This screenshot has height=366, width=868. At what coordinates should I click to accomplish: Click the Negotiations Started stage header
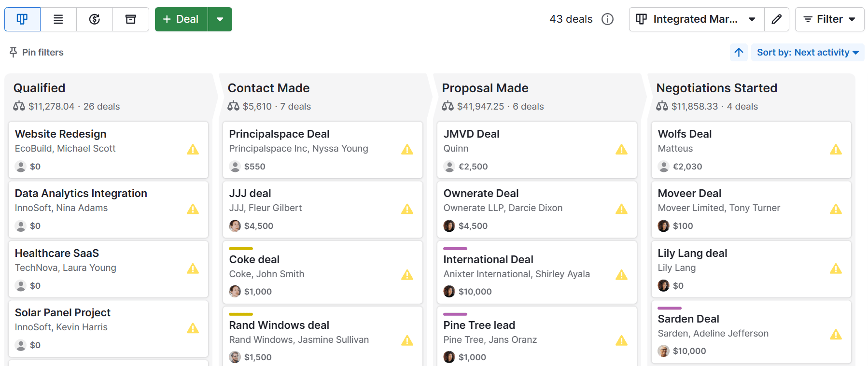pyautogui.click(x=717, y=88)
